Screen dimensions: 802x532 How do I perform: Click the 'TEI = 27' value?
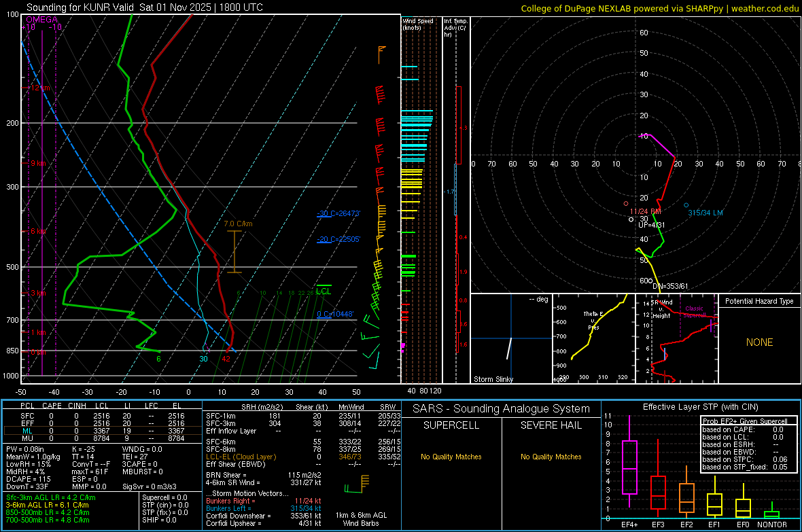coord(135,457)
